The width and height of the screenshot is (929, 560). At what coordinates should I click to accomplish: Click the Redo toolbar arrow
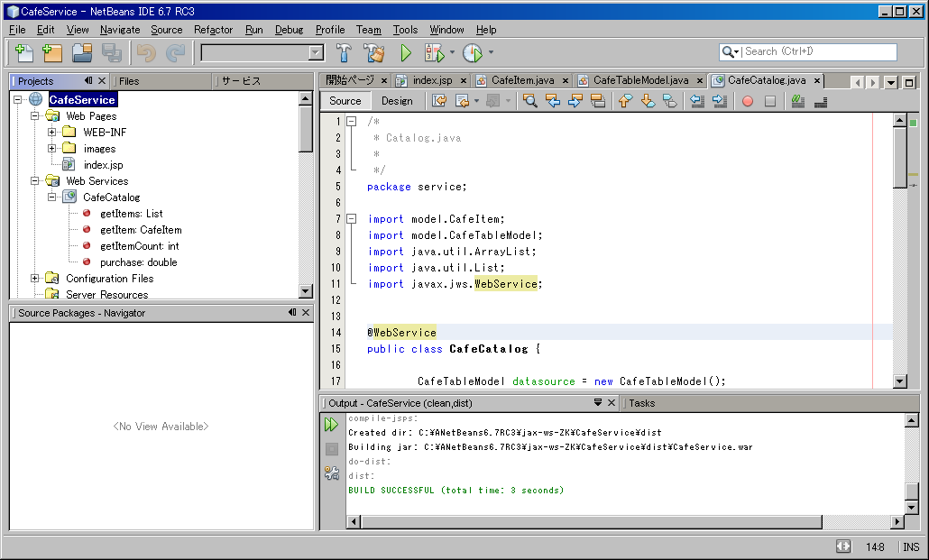click(x=175, y=52)
